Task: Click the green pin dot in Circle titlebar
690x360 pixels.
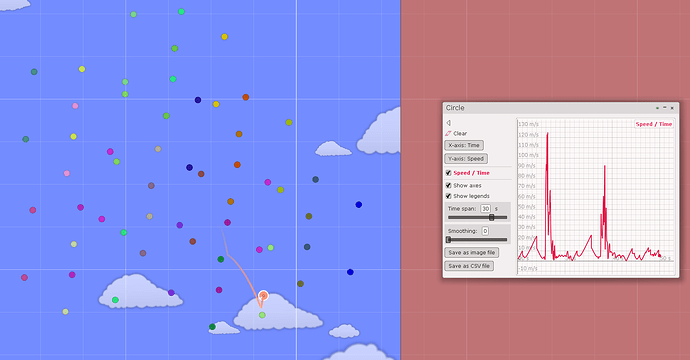Action: point(657,108)
